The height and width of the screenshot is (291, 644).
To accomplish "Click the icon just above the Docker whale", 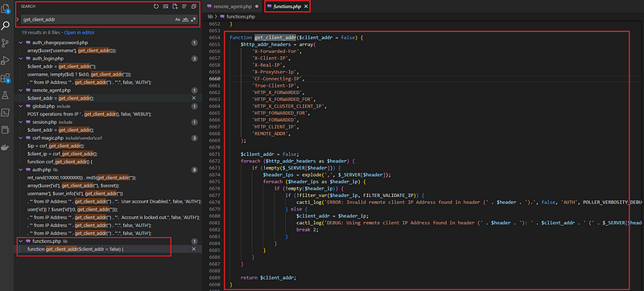I will pyautogui.click(x=6, y=130).
